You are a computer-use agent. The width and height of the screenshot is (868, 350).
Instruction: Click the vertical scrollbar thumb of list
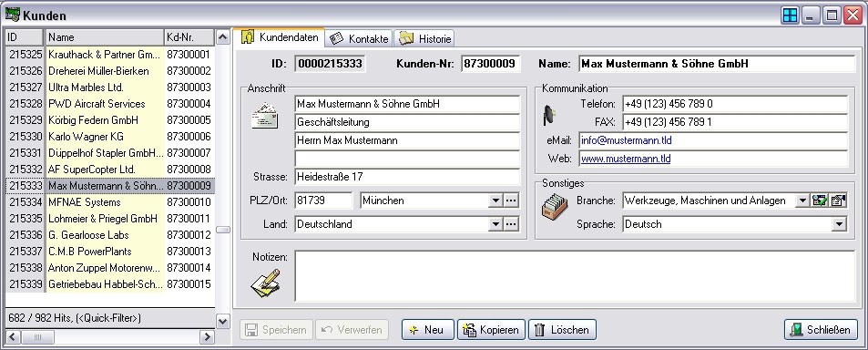tap(223, 230)
